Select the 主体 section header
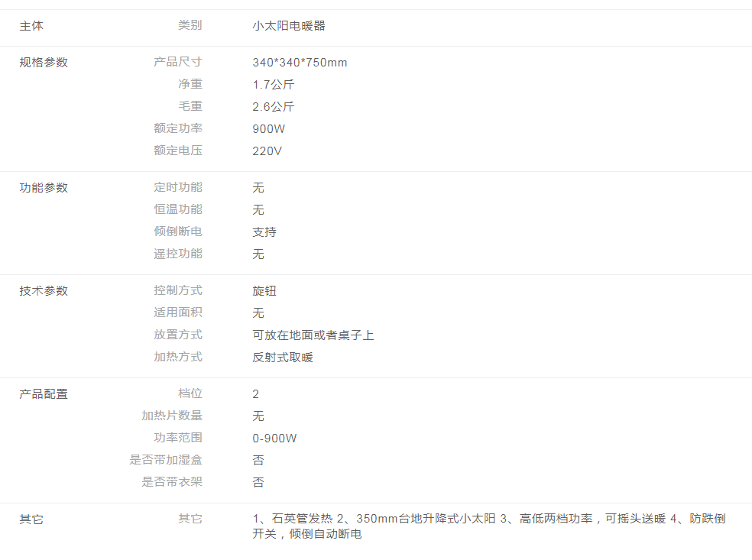The image size is (752, 560). 31,25
